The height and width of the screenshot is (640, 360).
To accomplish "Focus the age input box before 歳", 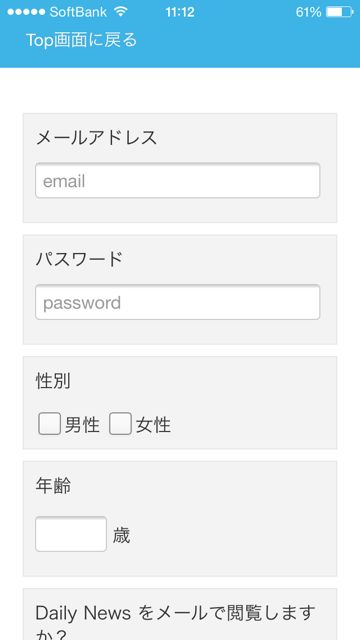I will (x=71, y=534).
